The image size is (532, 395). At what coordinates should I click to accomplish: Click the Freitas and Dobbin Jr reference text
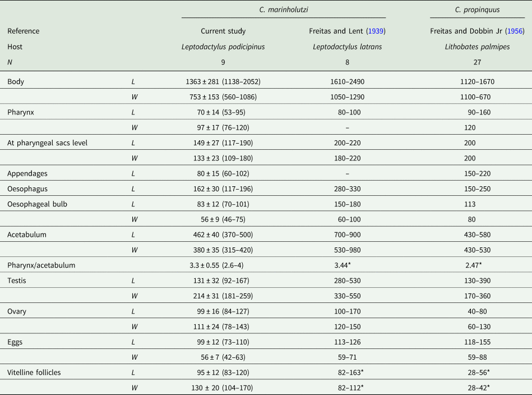coord(465,31)
